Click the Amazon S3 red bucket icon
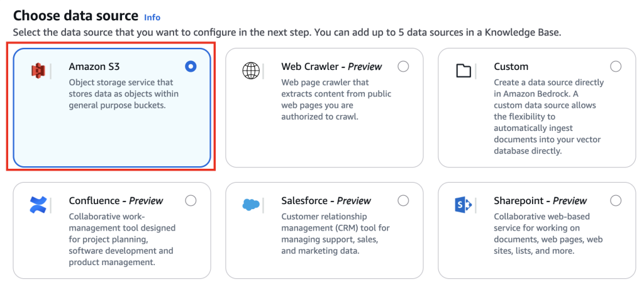The image size is (644, 284). pyautogui.click(x=38, y=71)
